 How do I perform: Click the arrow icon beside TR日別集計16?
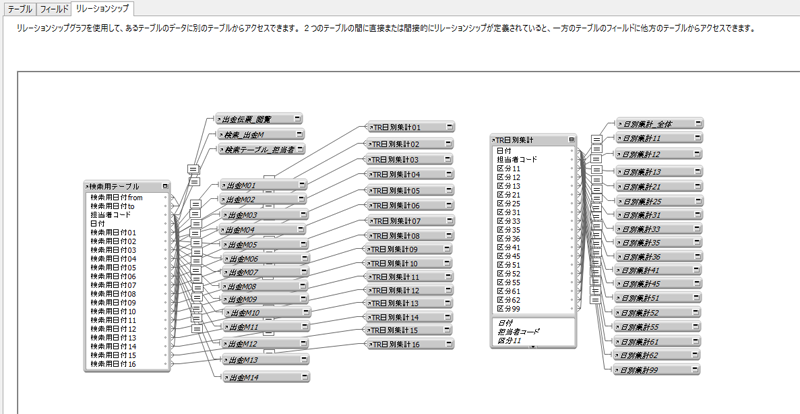pos(370,345)
